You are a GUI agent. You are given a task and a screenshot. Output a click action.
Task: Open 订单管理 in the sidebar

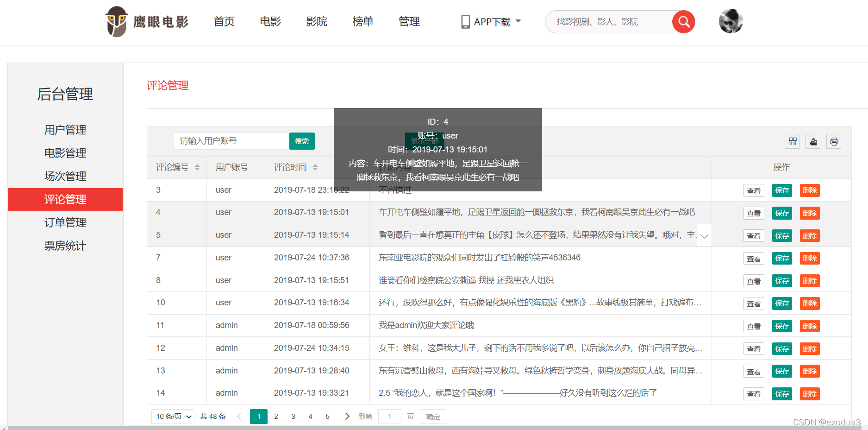65,222
